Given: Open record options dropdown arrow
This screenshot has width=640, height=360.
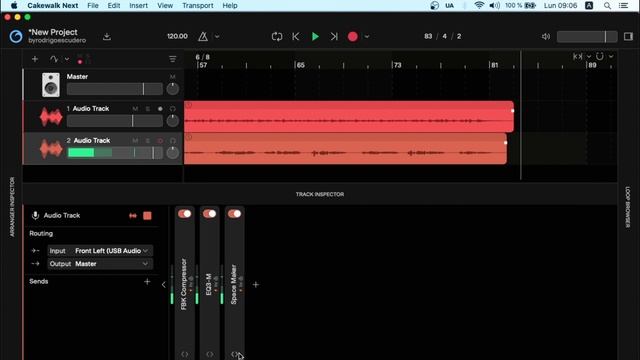Looking at the screenshot, I should pos(367,36).
